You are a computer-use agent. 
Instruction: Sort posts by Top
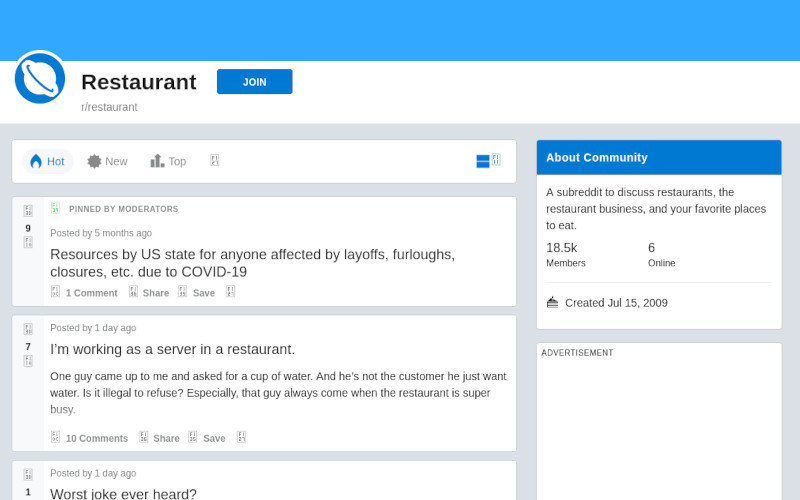[168, 161]
